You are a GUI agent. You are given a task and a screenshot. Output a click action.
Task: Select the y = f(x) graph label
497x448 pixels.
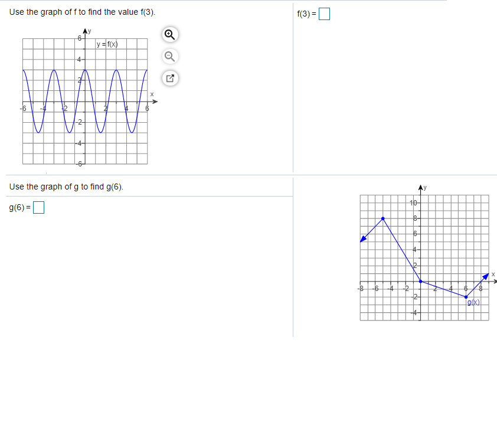tap(108, 44)
